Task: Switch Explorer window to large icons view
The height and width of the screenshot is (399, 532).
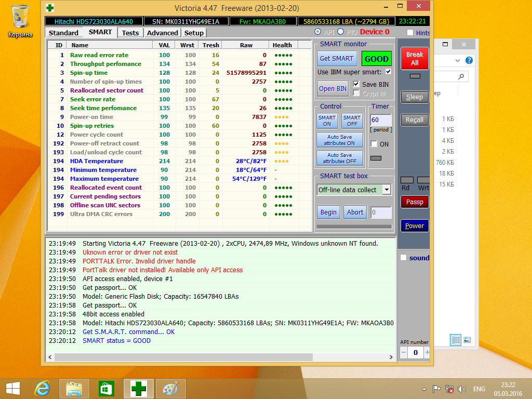Action: pyautogui.click(x=467, y=340)
